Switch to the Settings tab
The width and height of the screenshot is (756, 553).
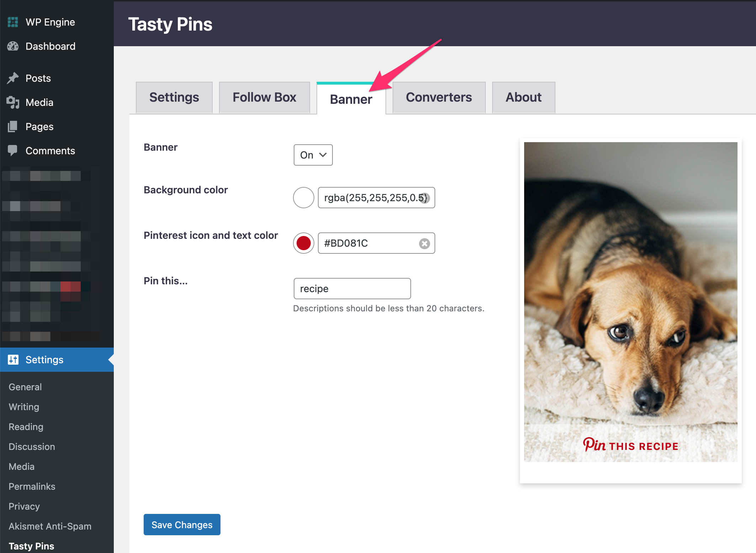[x=174, y=97]
